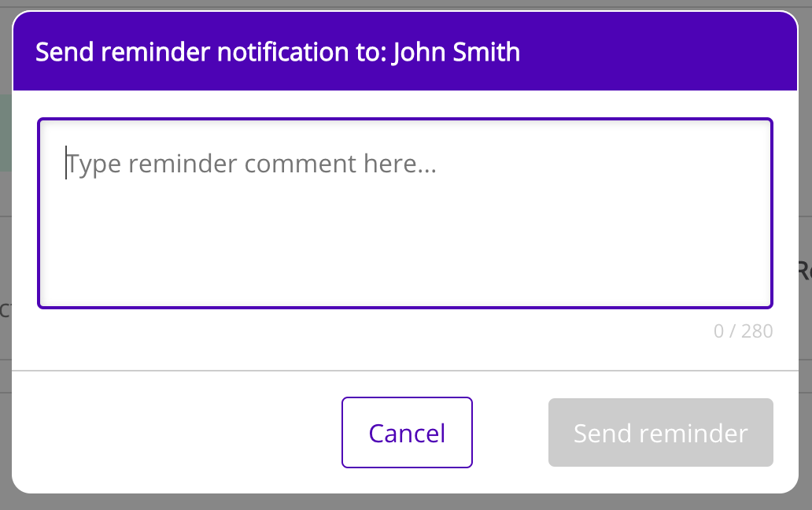Click the cut-off text at the dialog's right edge

805,271
